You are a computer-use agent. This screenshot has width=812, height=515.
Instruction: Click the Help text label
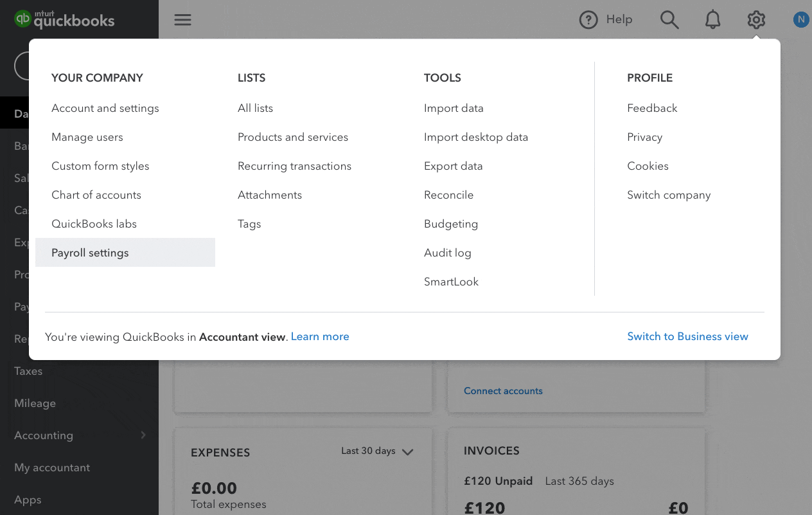coord(619,20)
